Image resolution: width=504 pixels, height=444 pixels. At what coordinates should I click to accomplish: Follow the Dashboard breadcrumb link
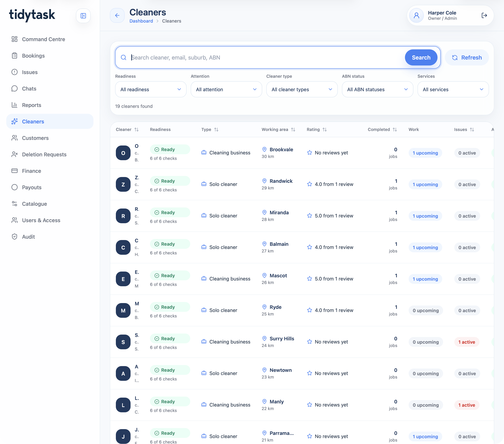(141, 21)
